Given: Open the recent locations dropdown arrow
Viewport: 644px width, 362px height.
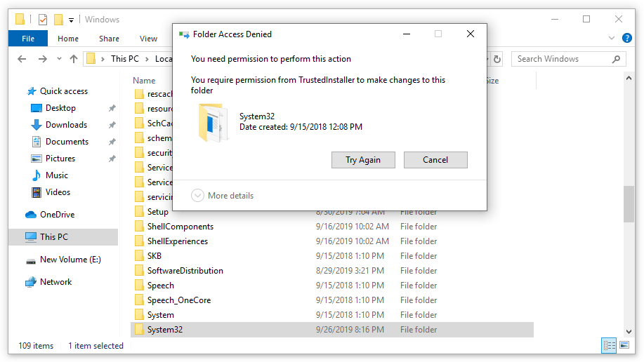Looking at the screenshot, I should tap(58, 60).
